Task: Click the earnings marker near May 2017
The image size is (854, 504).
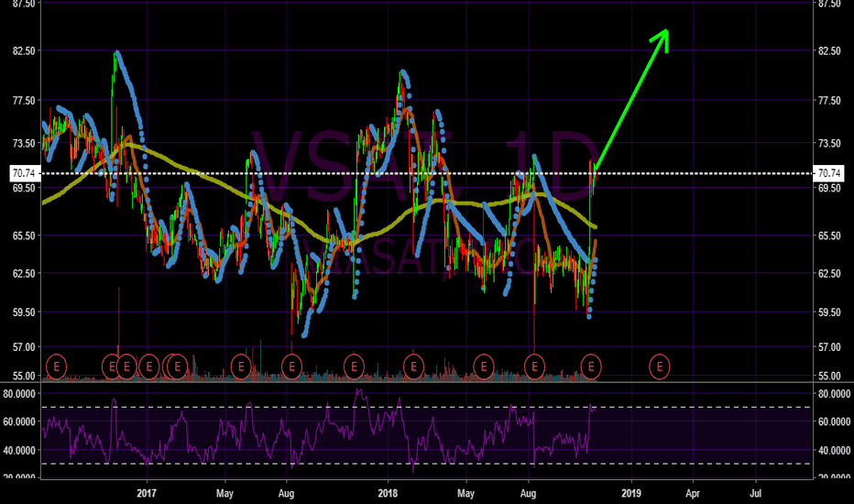Action: coord(241,367)
